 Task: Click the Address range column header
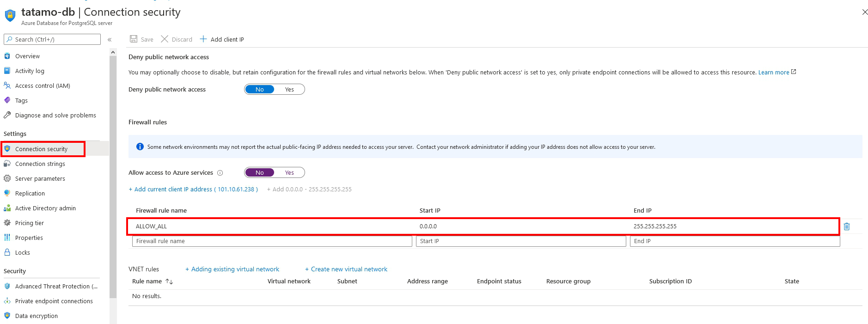(x=428, y=281)
